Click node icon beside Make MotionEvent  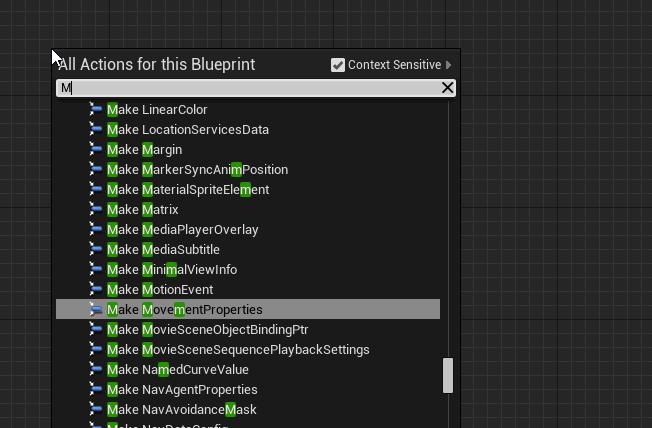96,289
